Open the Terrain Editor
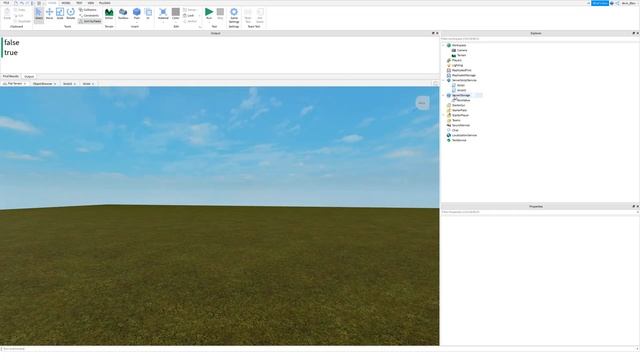Viewport: 640px width, 360px height. (x=109, y=14)
